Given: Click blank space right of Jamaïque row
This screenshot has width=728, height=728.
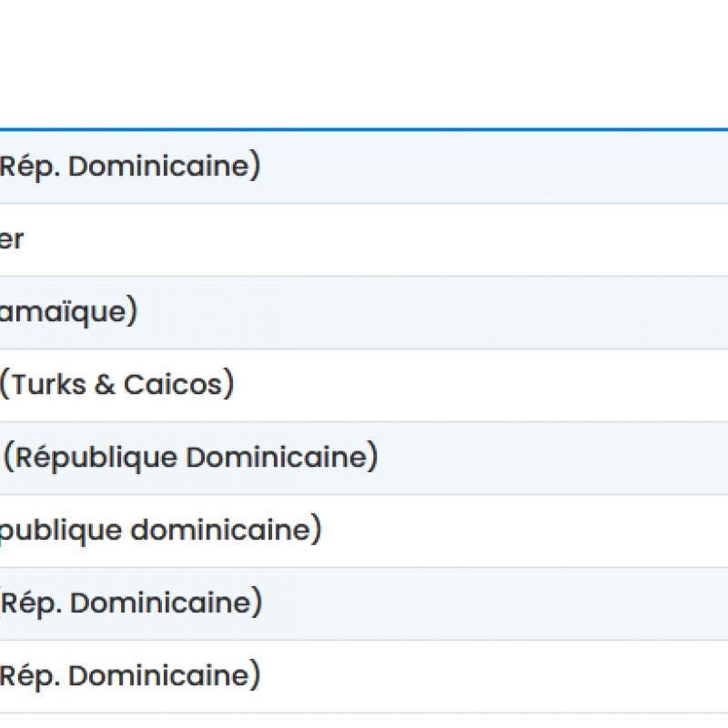Looking at the screenshot, I should (433, 312).
